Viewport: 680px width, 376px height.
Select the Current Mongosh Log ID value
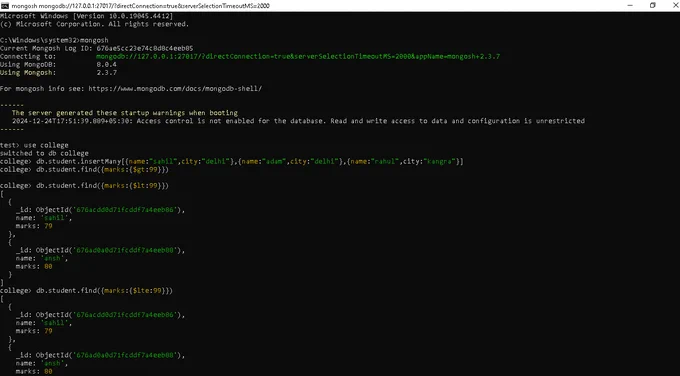pos(145,48)
